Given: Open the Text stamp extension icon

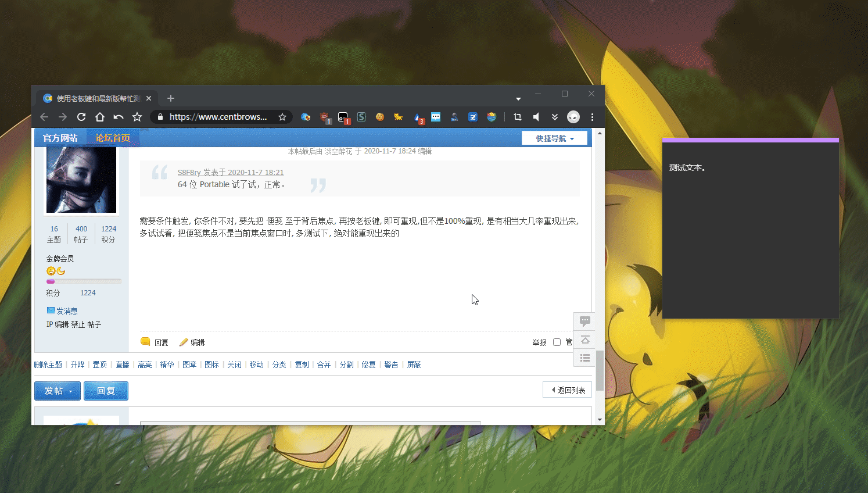Looking at the screenshot, I should [454, 117].
